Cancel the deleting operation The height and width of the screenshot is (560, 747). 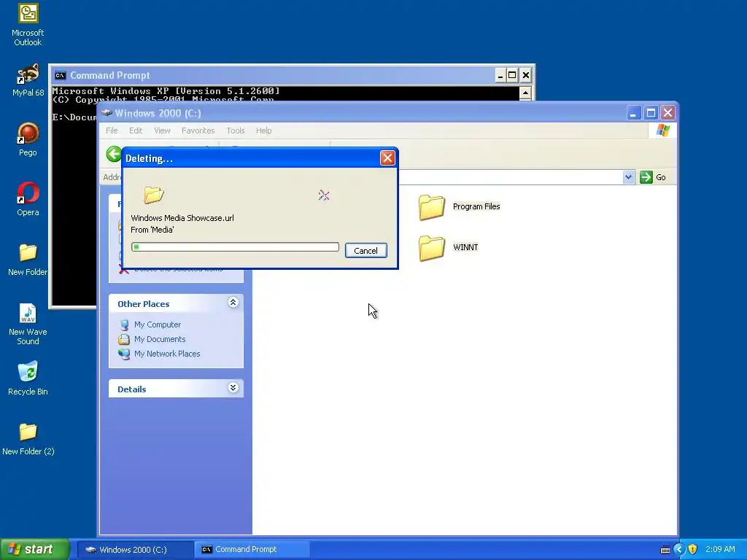[366, 251]
